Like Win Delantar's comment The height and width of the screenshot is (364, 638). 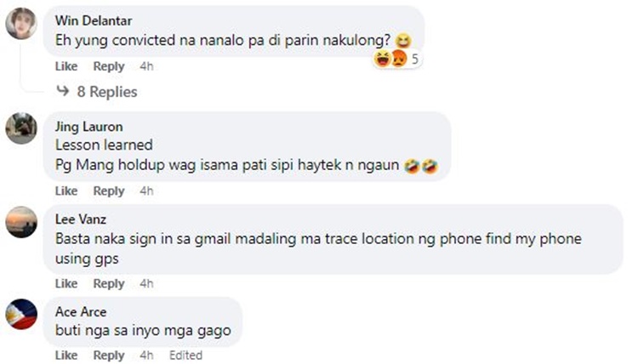click(66, 65)
